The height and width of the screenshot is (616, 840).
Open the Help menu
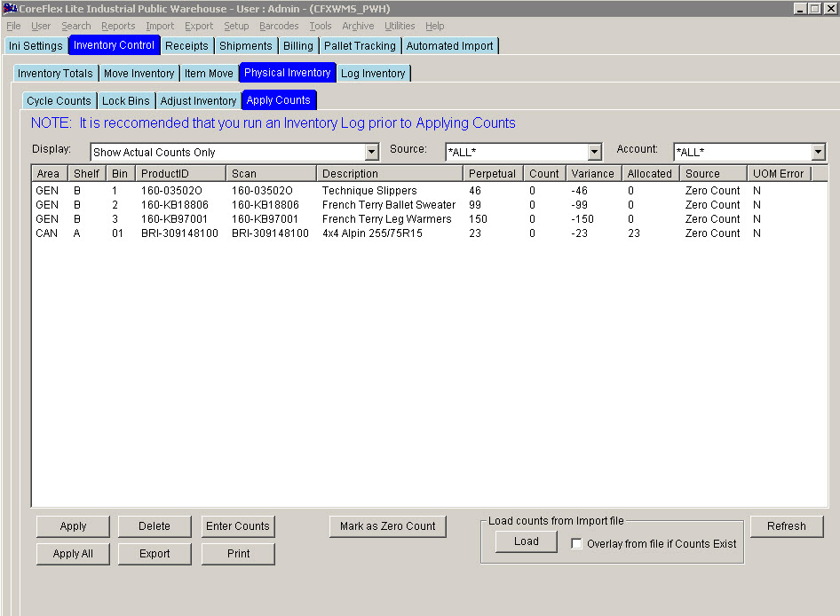pyautogui.click(x=434, y=26)
